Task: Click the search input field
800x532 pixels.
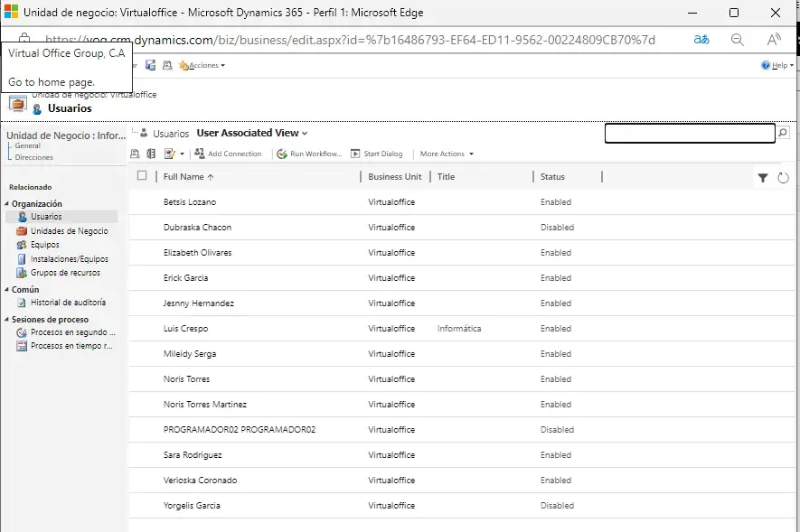Action: 689,133
